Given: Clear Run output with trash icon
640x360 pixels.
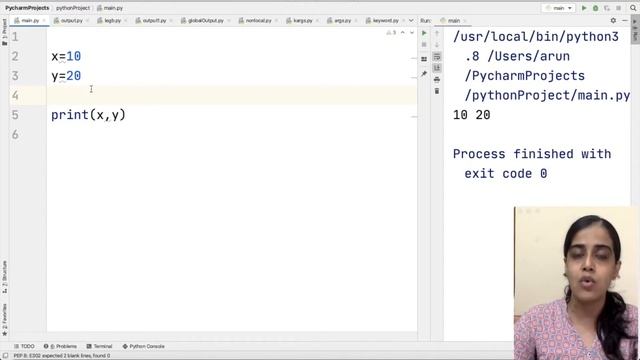Looking at the screenshot, I should [x=437, y=91].
